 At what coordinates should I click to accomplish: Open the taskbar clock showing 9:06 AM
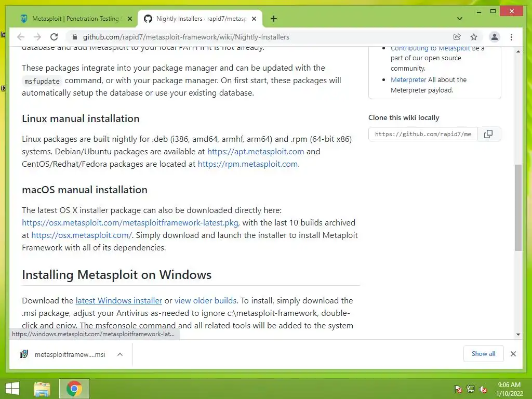[509, 389]
